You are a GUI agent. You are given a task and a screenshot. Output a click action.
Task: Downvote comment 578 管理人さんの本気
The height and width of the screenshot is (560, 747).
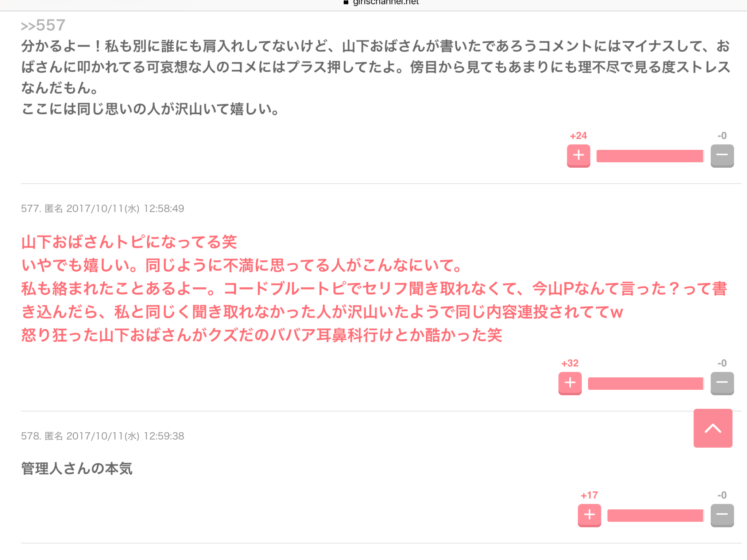pos(722,515)
